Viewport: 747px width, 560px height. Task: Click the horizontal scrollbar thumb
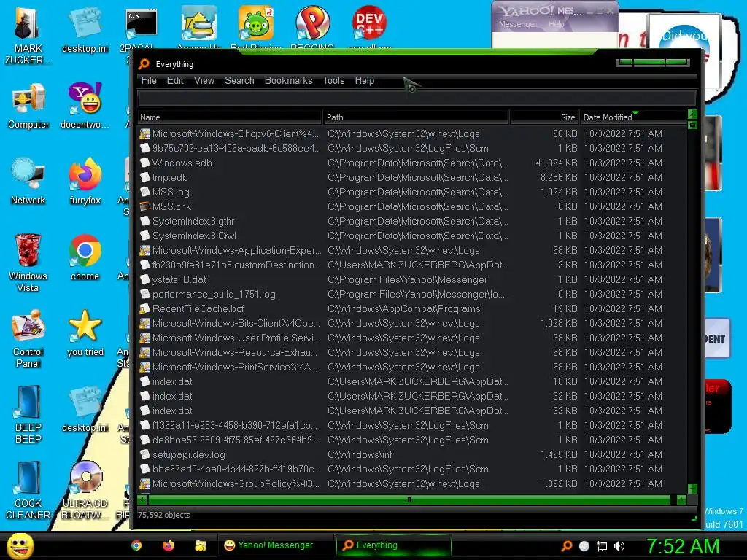tap(409, 500)
